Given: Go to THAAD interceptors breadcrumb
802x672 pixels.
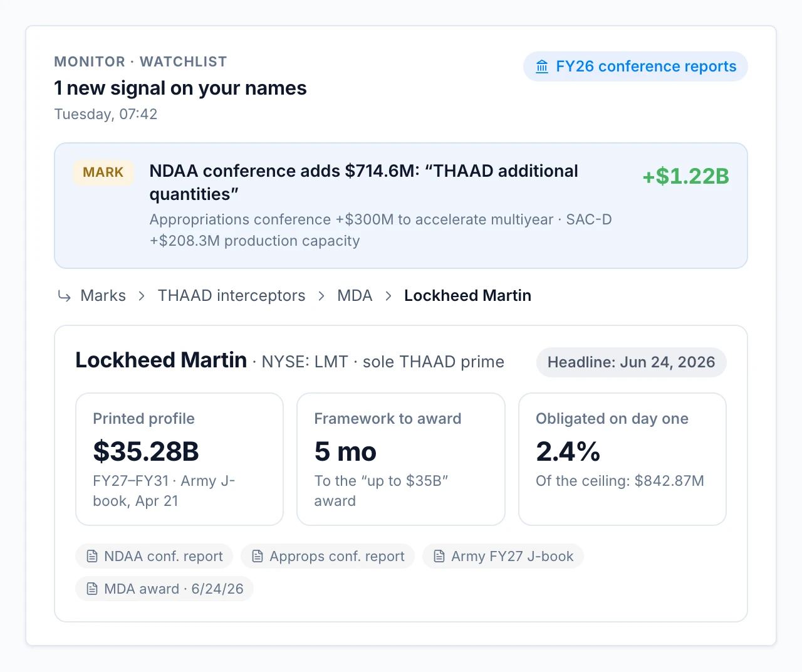Looking at the screenshot, I should pyautogui.click(x=231, y=296).
